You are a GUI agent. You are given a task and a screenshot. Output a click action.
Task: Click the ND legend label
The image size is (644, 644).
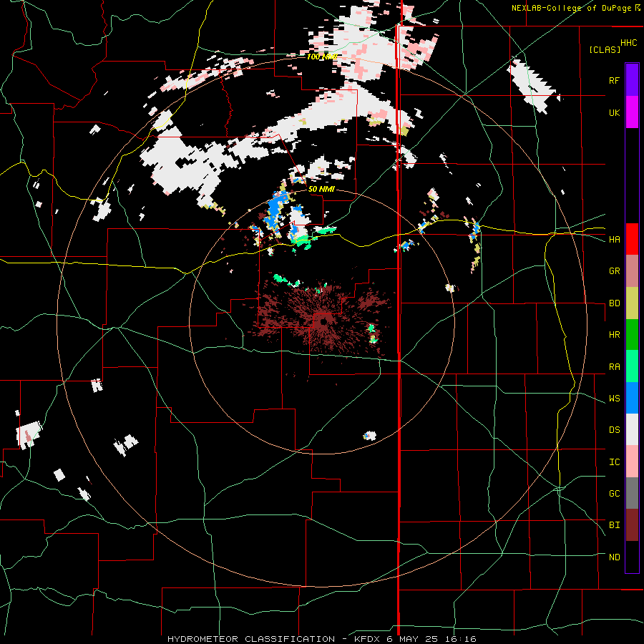pos(615,557)
